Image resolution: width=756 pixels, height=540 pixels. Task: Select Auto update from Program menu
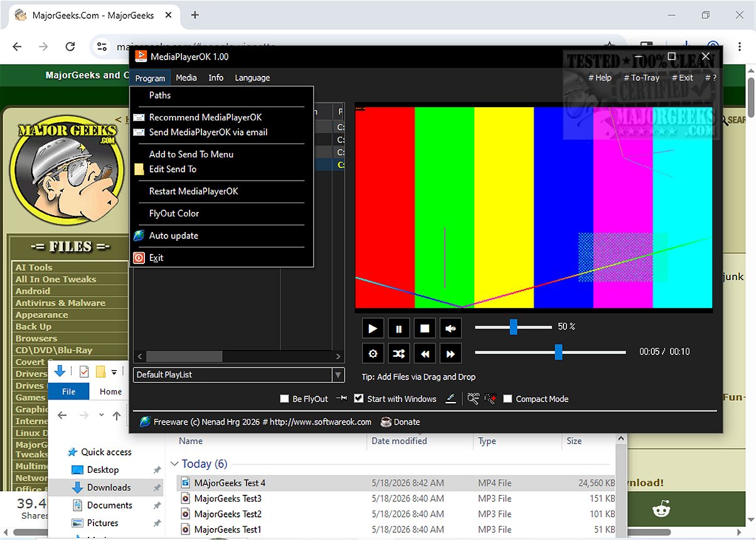coord(174,236)
